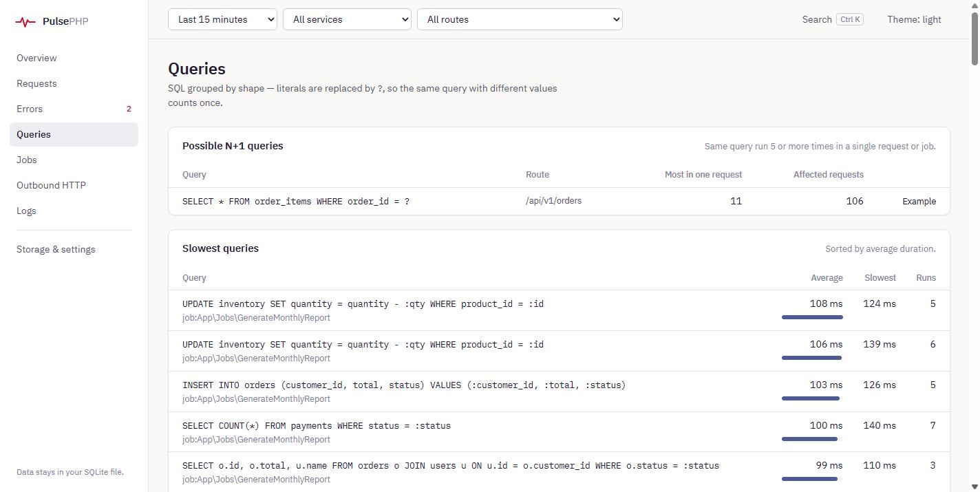Click the order_items SELECT query text
Screen dimensions: 980x492
[296, 202]
